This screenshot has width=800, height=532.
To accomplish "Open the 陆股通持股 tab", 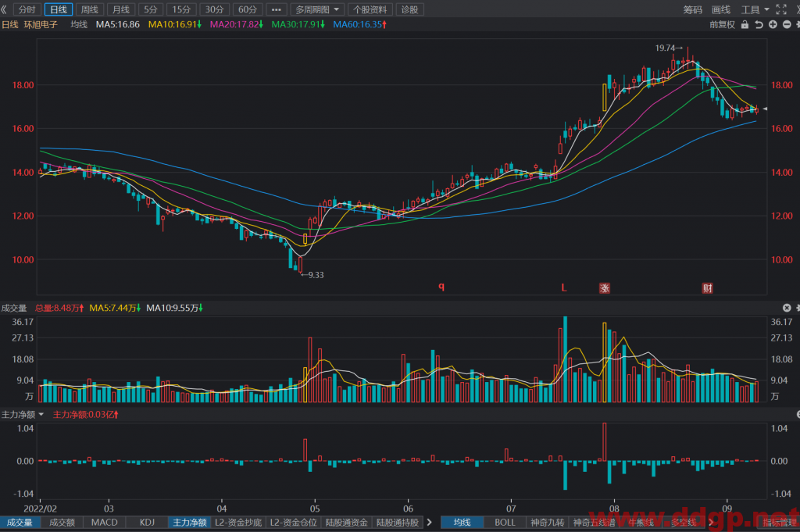I will pyautogui.click(x=398, y=523).
